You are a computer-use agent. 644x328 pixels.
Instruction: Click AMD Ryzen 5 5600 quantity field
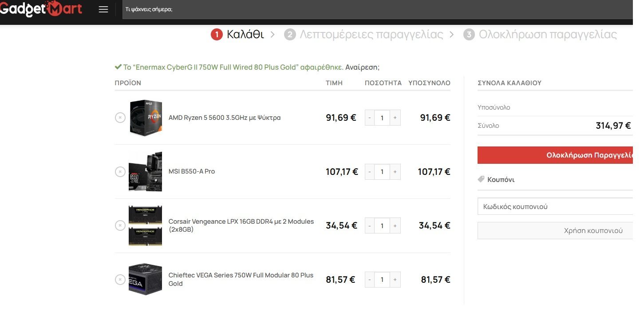click(382, 118)
